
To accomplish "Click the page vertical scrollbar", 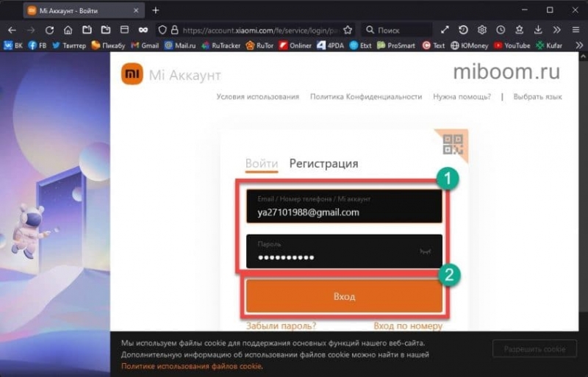I will click(583, 187).
